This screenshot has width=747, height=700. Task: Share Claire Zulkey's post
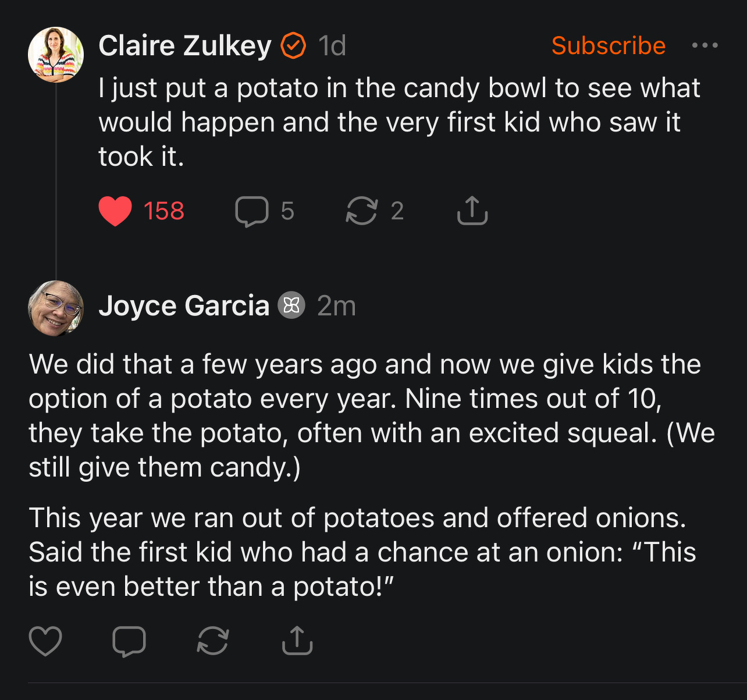point(472,211)
